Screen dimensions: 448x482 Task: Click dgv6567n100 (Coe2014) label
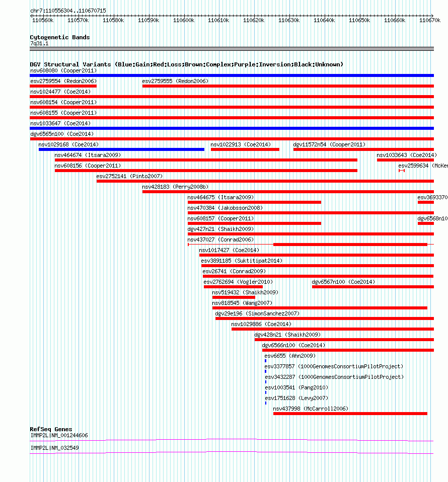(343, 282)
